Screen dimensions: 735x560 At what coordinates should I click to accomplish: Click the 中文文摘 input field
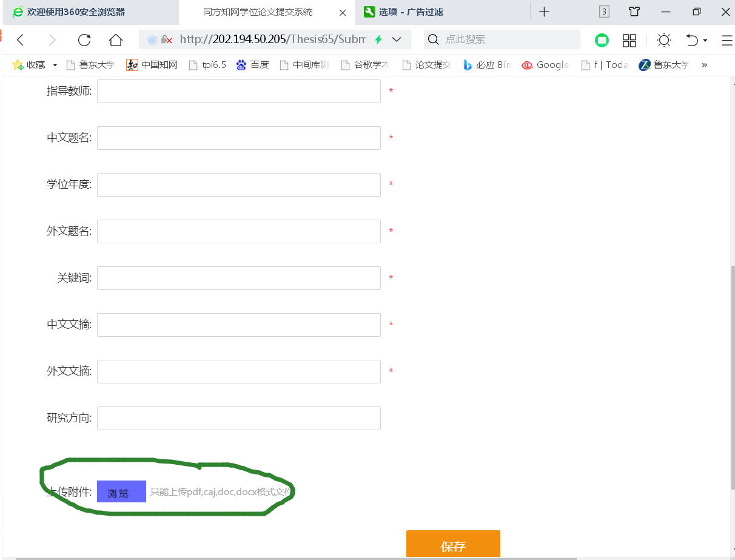click(x=239, y=325)
